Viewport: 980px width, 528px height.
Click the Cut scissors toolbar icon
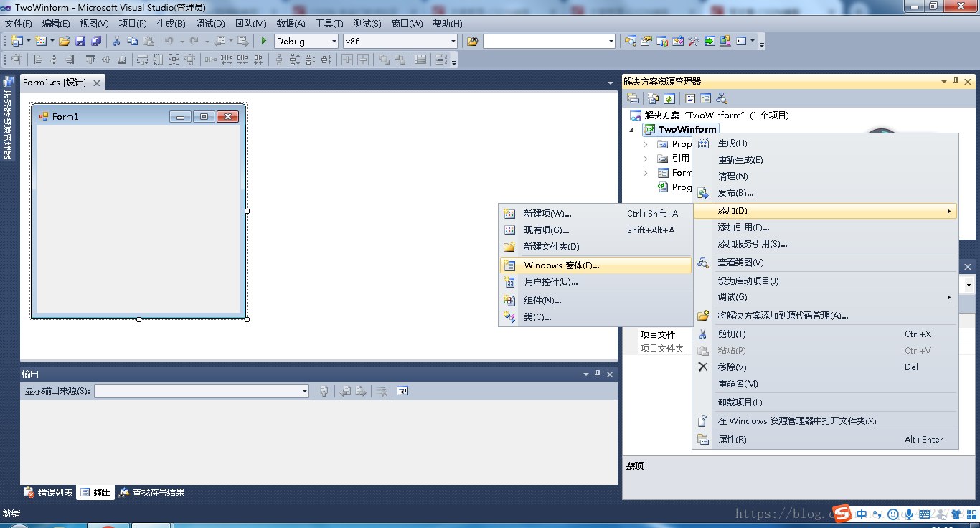click(117, 41)
